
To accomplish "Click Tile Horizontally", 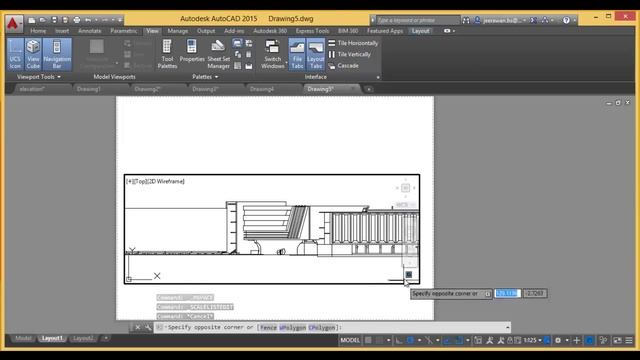I will [353, 43].
